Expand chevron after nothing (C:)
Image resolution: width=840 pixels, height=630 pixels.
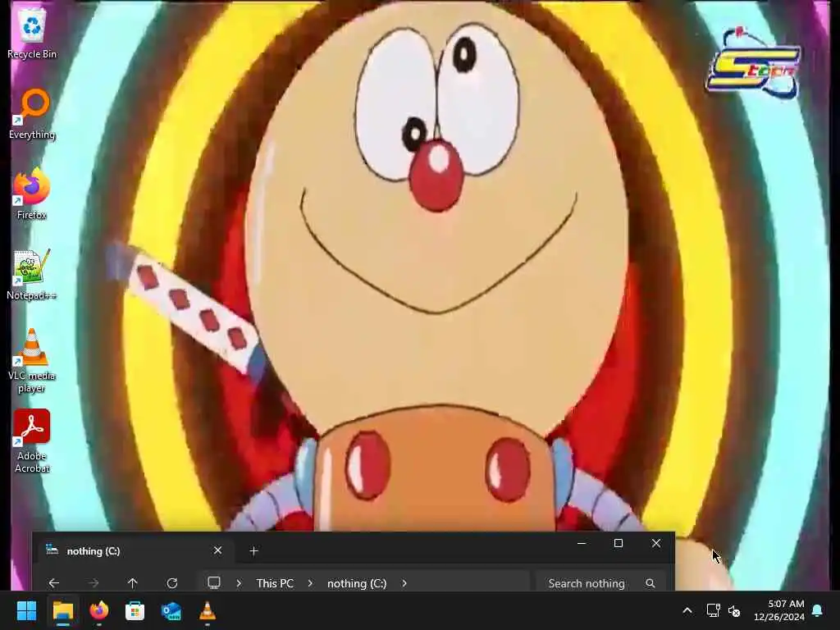point(404,583)
